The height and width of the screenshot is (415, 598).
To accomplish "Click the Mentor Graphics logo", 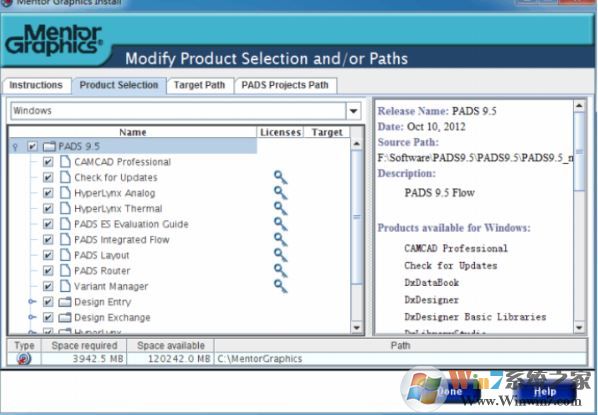I will 54,40.
